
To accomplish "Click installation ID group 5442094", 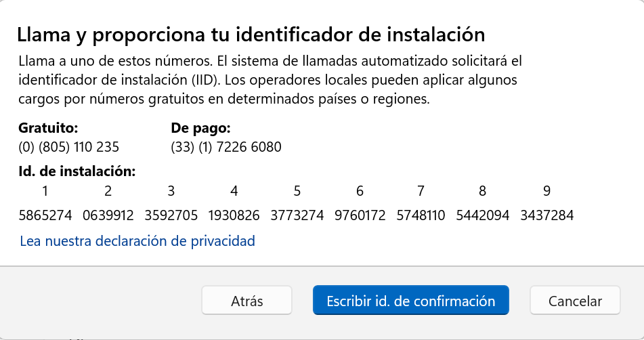I will (x=483, y=215).
